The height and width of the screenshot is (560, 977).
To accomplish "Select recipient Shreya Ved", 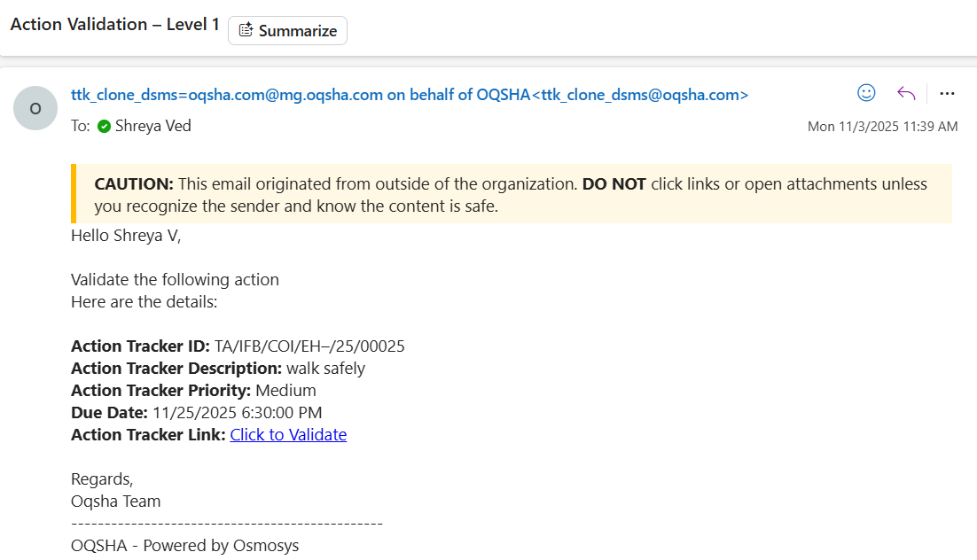I will [152, 126].
